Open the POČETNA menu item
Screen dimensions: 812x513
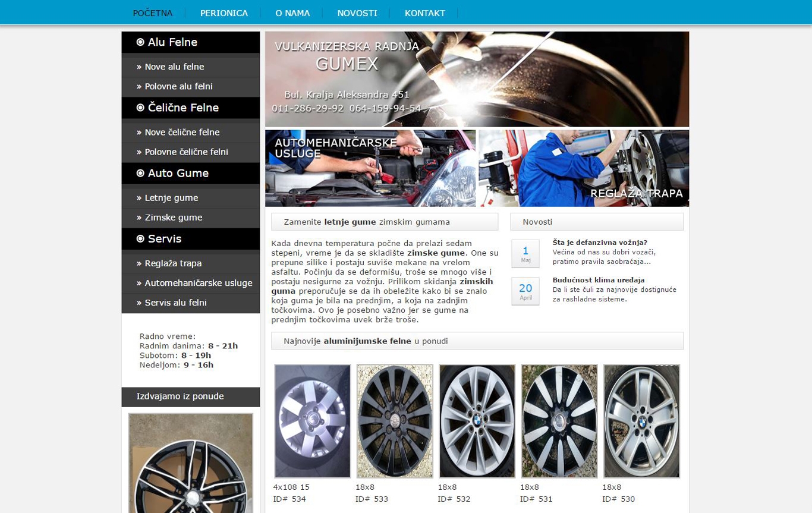[x=153, y=13]
